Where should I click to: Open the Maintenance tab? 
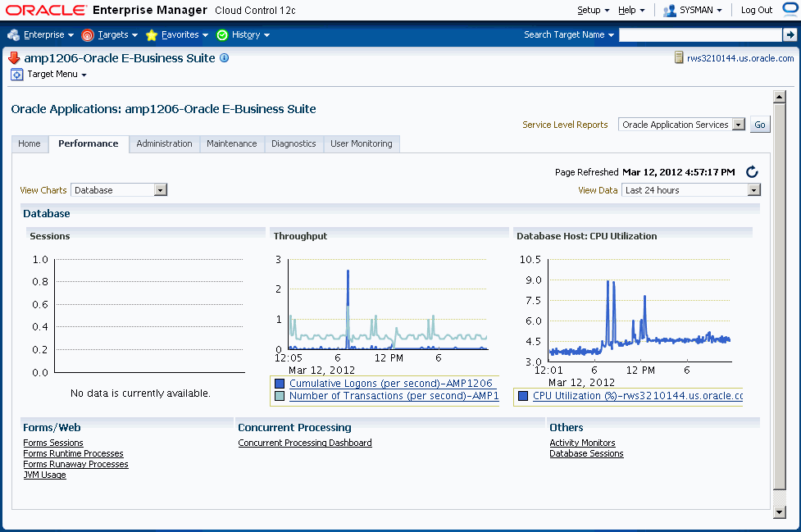232,144
